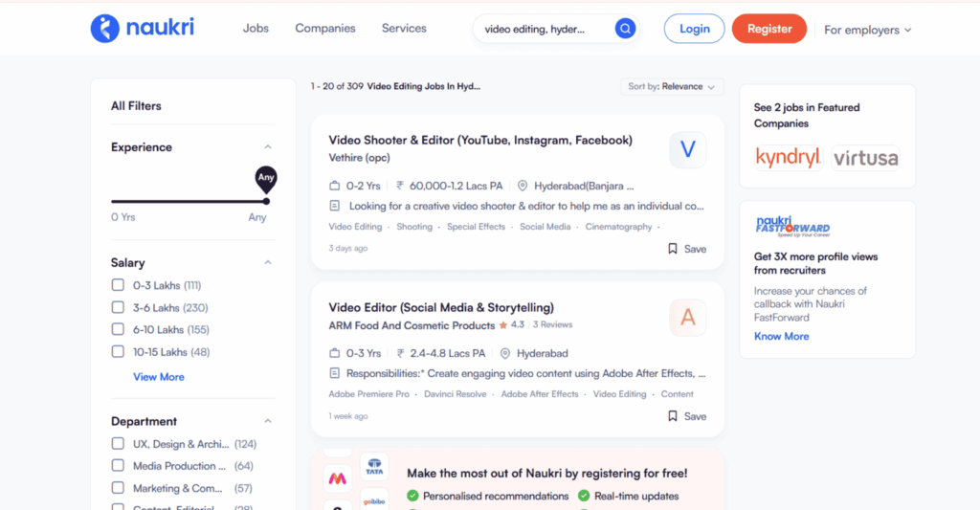980x510 pixels.
Task: Click the Goibibo logo in the register banner
Action: 374,501
